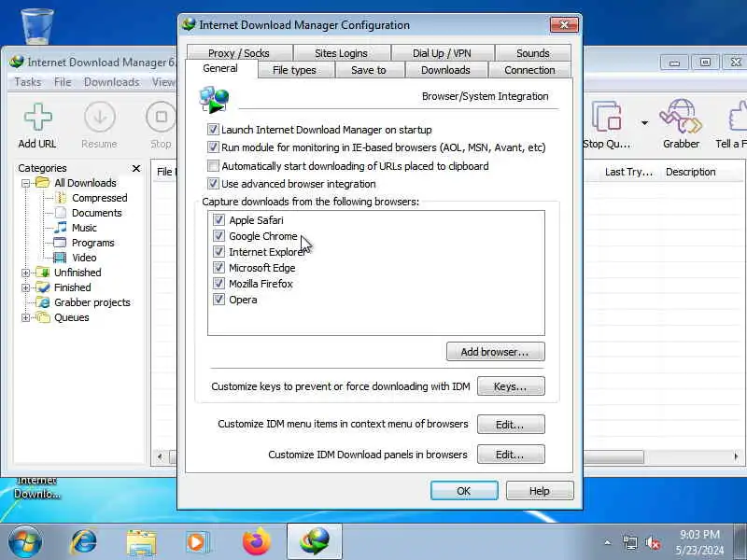Image resolution: width=747 pixels, height=560 pixels.
Task: Open the Recycle Bin on the desktop
Action: 37,26
